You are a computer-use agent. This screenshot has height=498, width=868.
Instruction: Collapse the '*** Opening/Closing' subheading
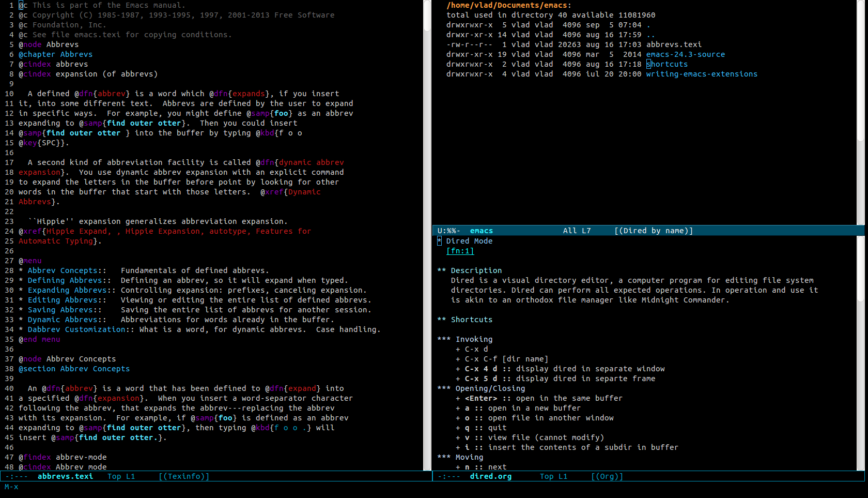[x=481, y=388]
